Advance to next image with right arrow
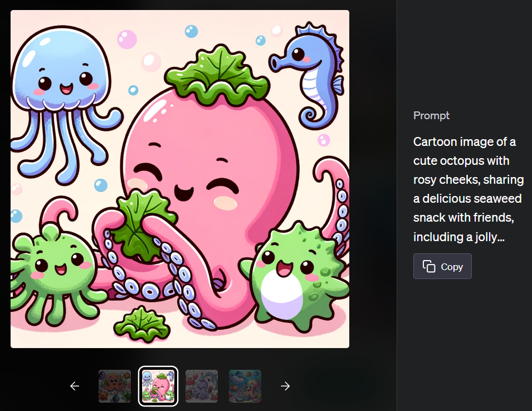This screenshot has height=411, width=532. [285, 386]
